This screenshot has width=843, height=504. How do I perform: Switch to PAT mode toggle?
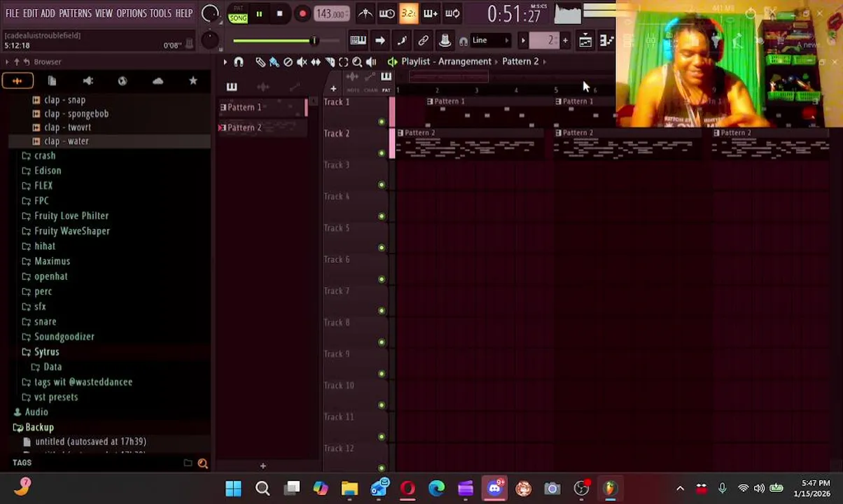click(x=238, y=8)
